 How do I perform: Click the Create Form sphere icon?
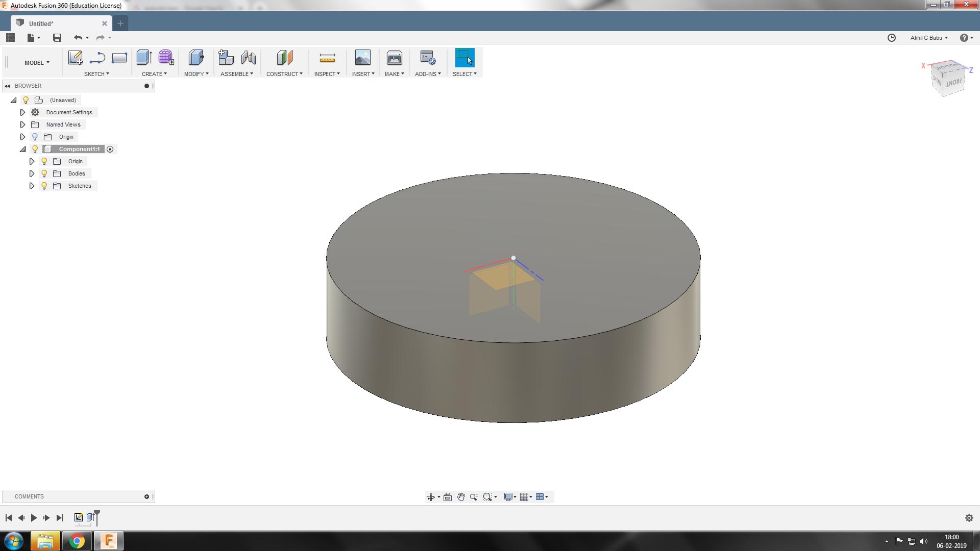[x=166, y=58]
